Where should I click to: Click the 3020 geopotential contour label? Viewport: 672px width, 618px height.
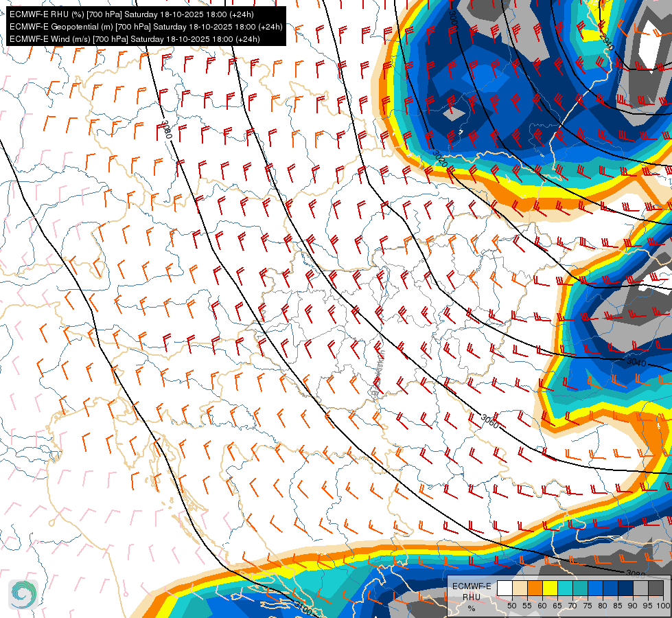[440, 159]
